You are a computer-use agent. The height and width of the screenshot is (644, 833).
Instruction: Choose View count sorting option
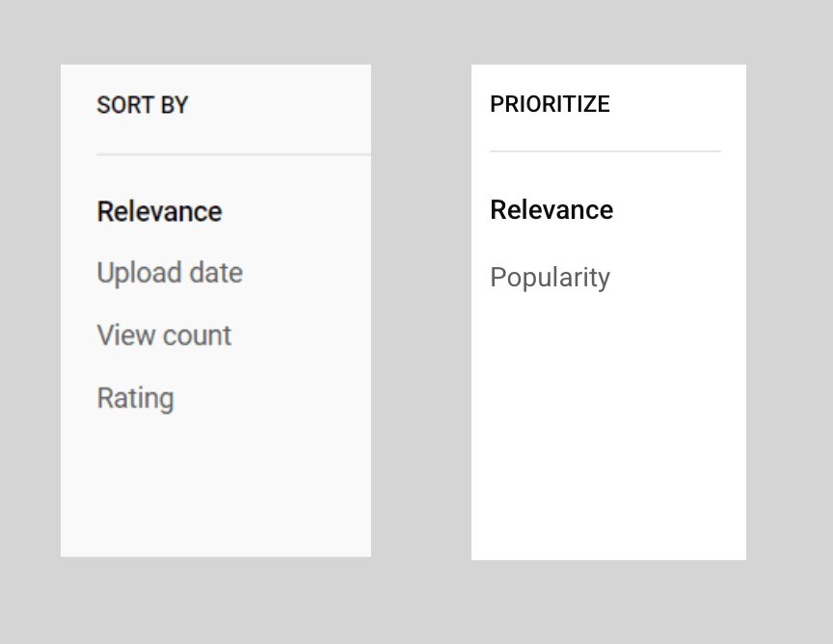pos(164,335)
